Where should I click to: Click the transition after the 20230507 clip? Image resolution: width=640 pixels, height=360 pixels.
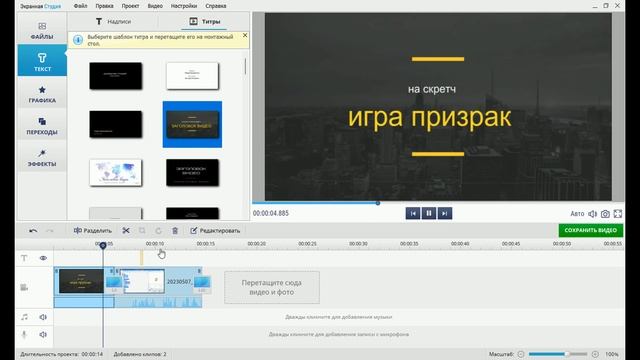202,283
